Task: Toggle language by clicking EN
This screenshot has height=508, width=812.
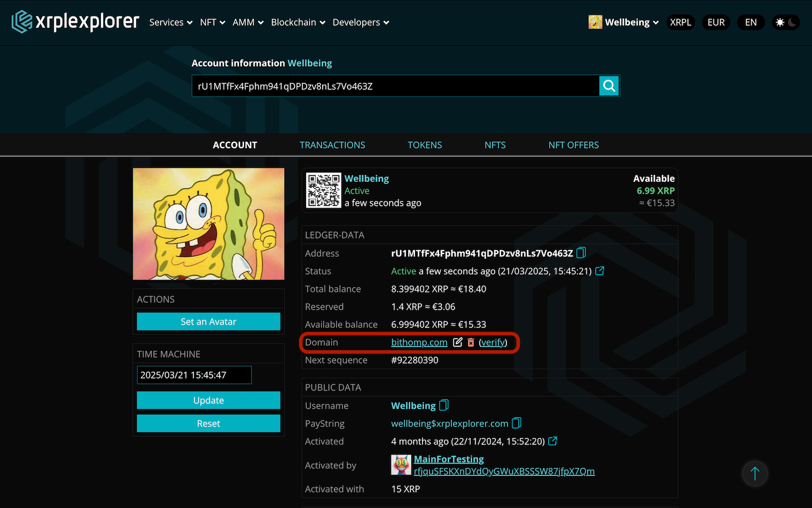Action: [751, 22]
